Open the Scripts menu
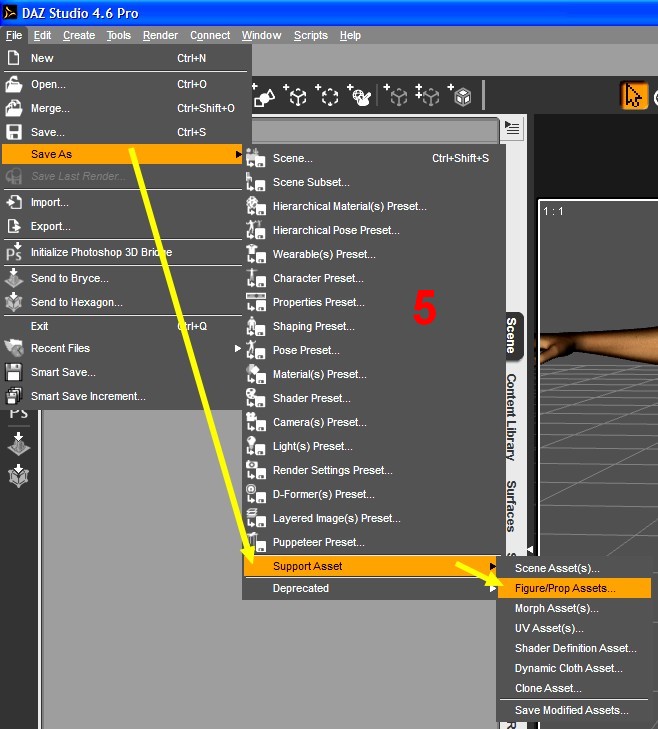Image resolution: width=658 pixels, height=729 pixels. pyautogui.click(x=311, y=35)
